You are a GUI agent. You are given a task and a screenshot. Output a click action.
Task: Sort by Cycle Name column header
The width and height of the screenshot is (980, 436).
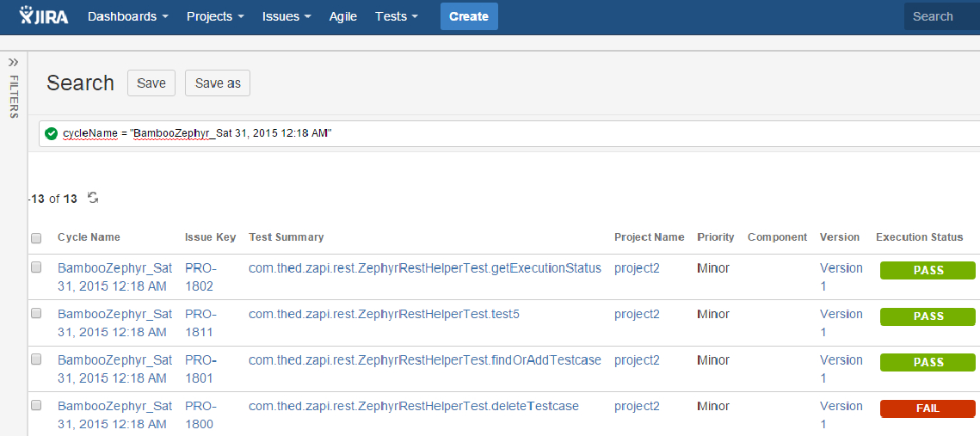pyautogui.click(x=89, y=236)
